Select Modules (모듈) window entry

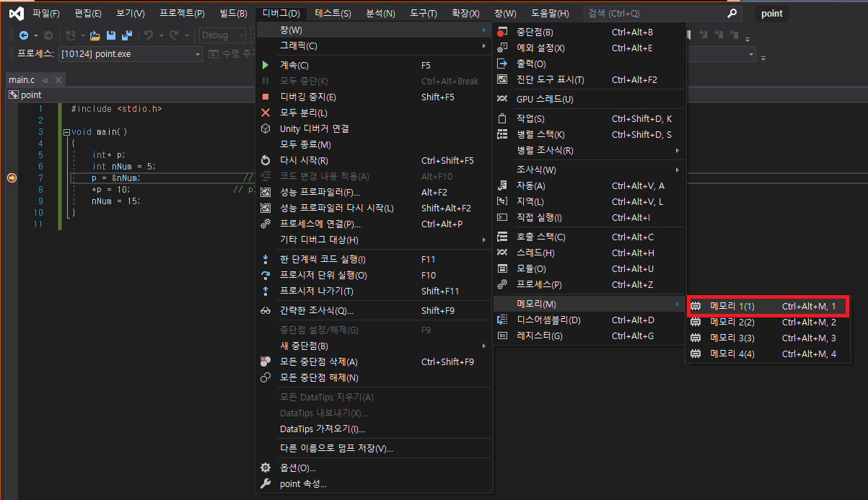(x=589, y=268)
